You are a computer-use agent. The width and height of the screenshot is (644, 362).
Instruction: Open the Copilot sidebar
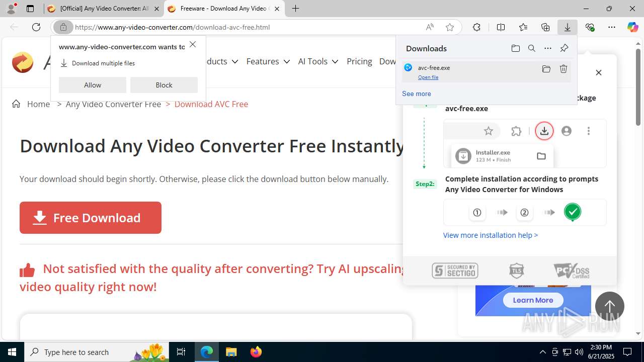pyautogui.click(x=633, y=27)
